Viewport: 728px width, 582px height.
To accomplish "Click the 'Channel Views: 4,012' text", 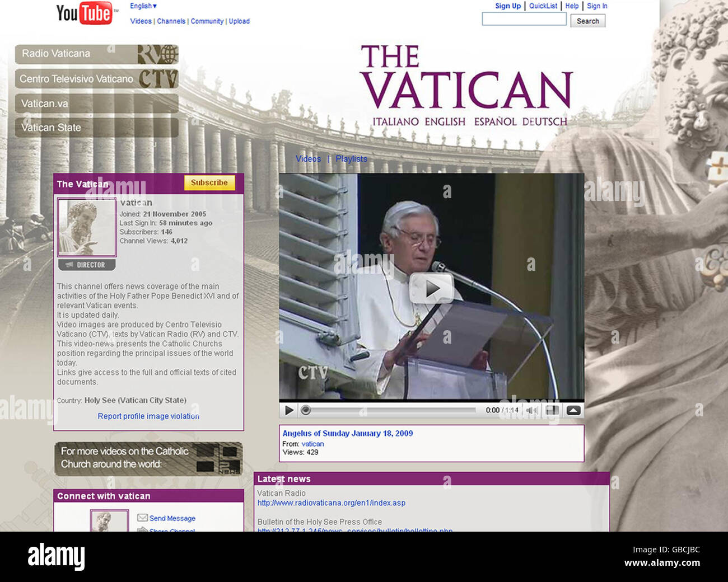I will (x=153, y=241).
